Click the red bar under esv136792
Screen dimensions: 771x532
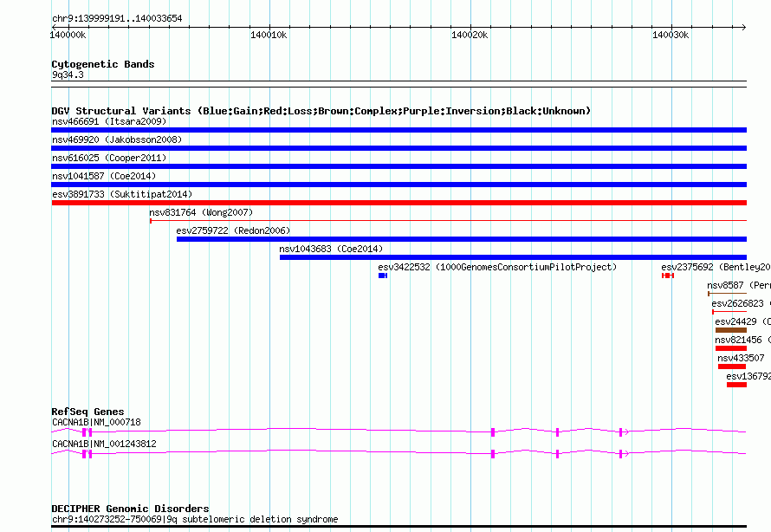click(x=736, y=385)
